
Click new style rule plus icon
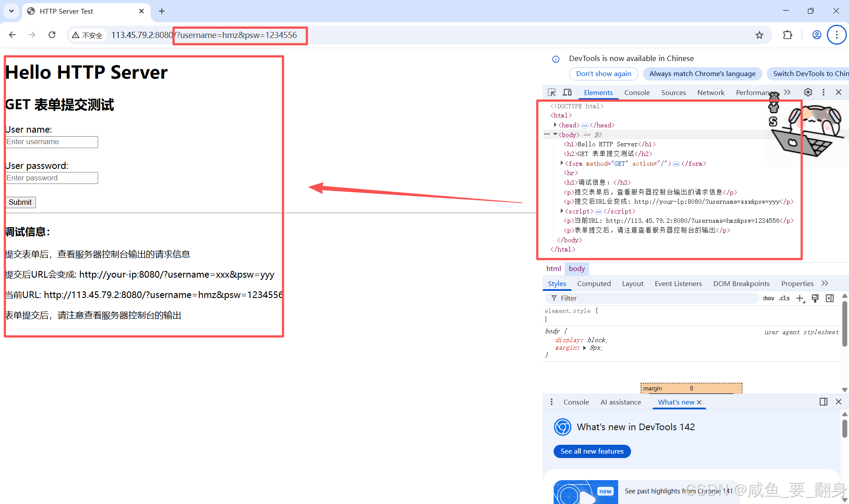[x=800, y=298]
